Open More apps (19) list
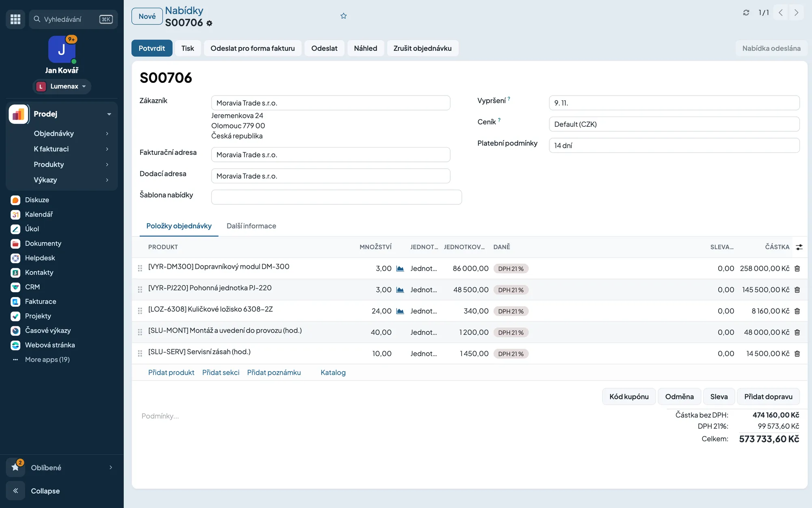Viewport: 812px width, 508px height. tap(47, 360)
